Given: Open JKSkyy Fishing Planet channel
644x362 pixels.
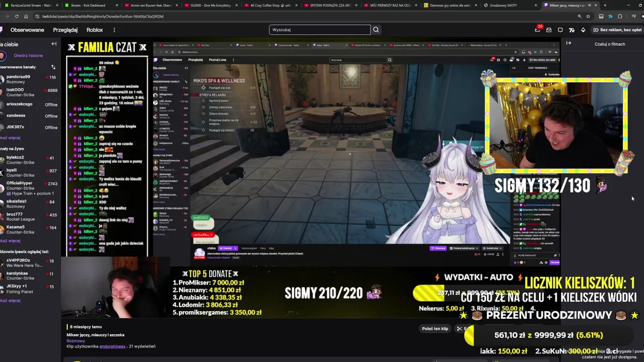Looking at the screenshot, I should (30, 289).
